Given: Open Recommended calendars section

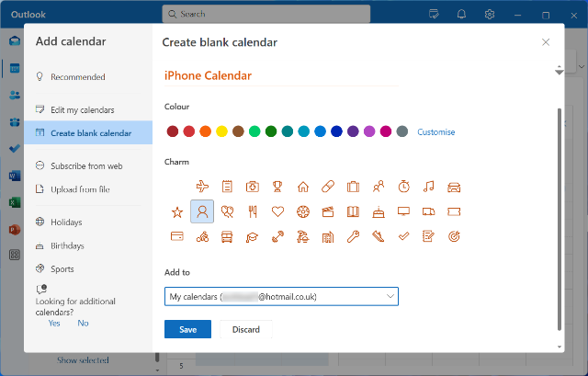Looking at the screenshot, I should [88, 77].
